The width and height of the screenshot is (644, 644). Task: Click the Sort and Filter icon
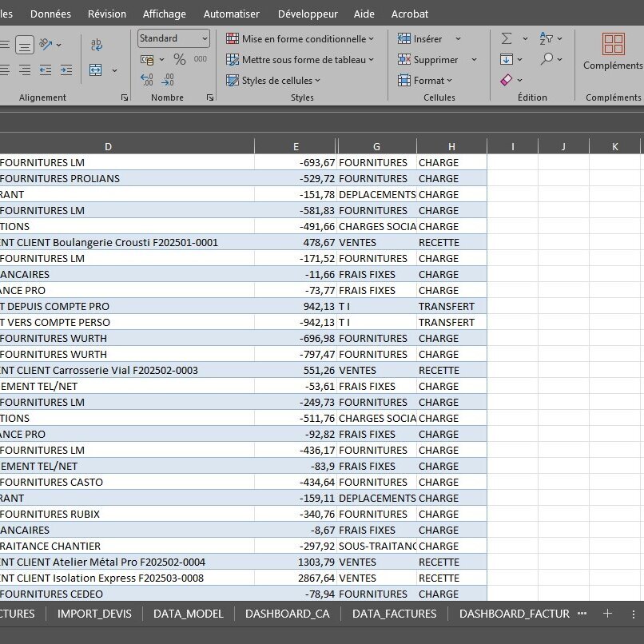pos(547,38)
